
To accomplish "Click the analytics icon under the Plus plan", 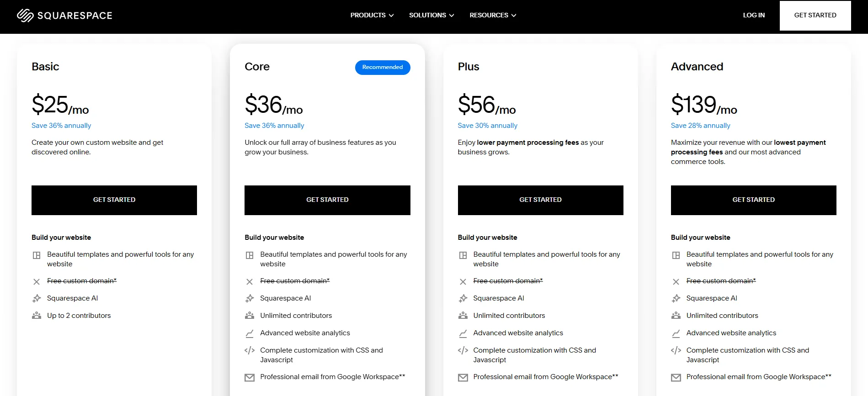I will 463,333.
